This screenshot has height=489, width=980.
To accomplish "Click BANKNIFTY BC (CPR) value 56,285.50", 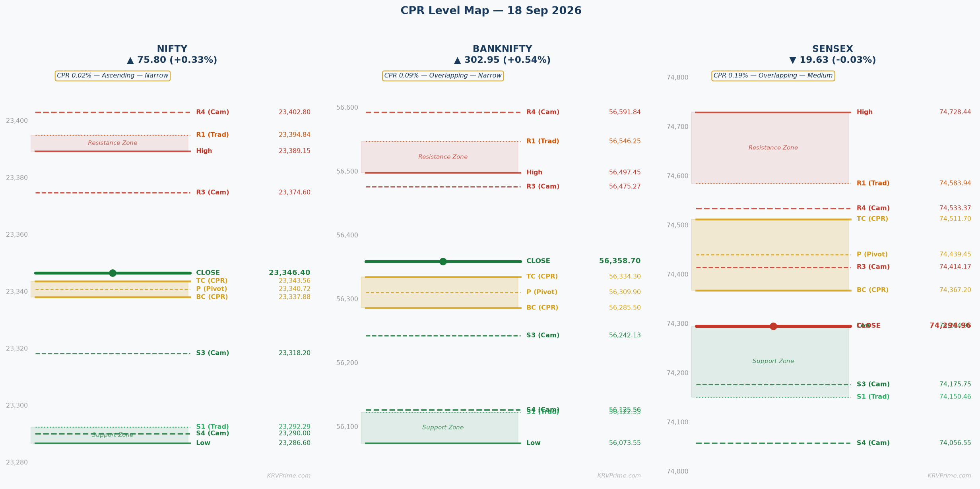I will tap(625, 308).
